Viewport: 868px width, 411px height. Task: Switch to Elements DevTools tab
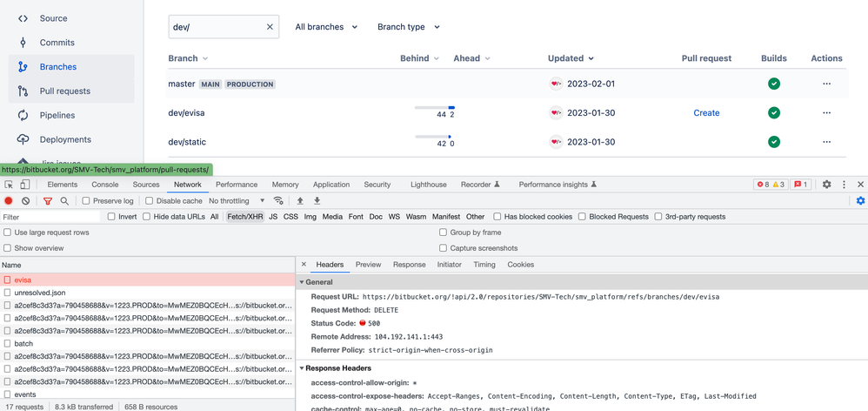click(62, 185)
